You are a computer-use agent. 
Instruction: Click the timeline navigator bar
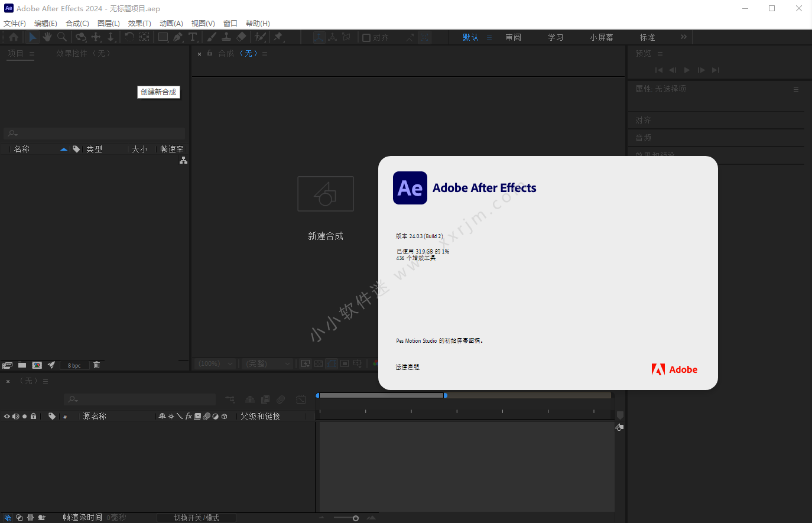point(382,395)
